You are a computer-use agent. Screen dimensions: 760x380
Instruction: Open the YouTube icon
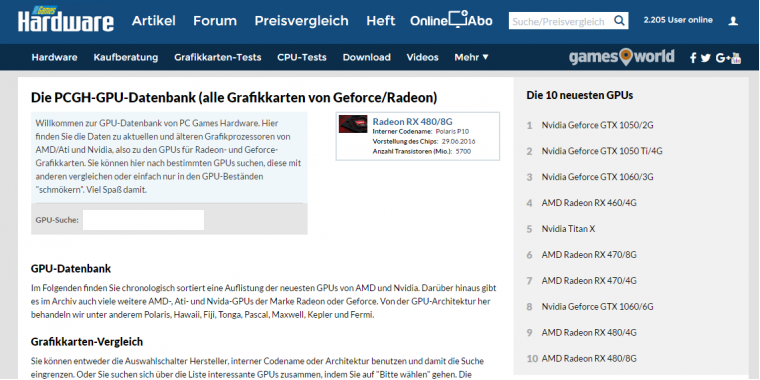point(736,58)
